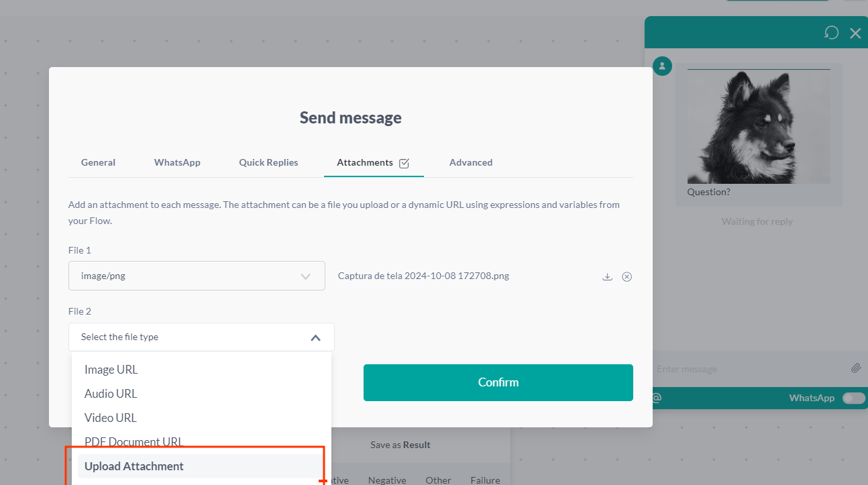Select Audio URL file type option

click(111, 394)
